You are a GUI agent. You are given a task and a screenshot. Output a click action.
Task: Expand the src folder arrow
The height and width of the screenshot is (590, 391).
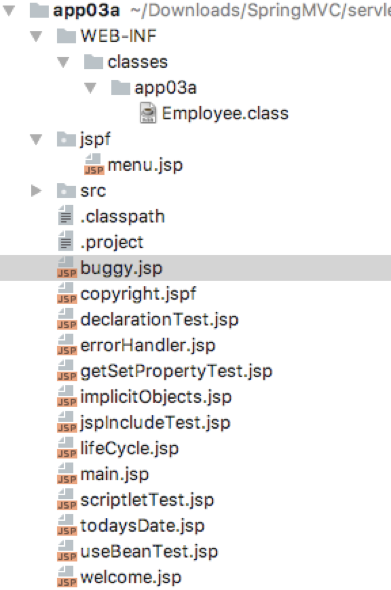(x=36, y=191)
